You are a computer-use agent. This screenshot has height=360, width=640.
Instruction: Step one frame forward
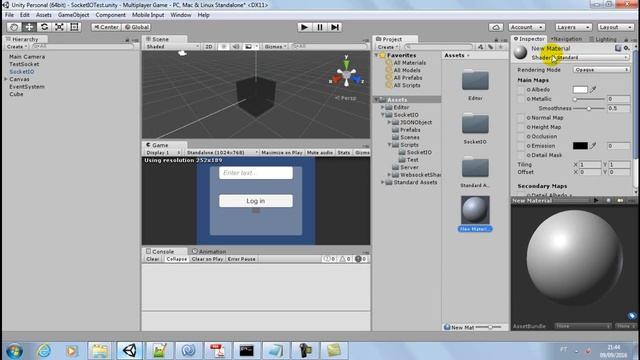point(335,27)
